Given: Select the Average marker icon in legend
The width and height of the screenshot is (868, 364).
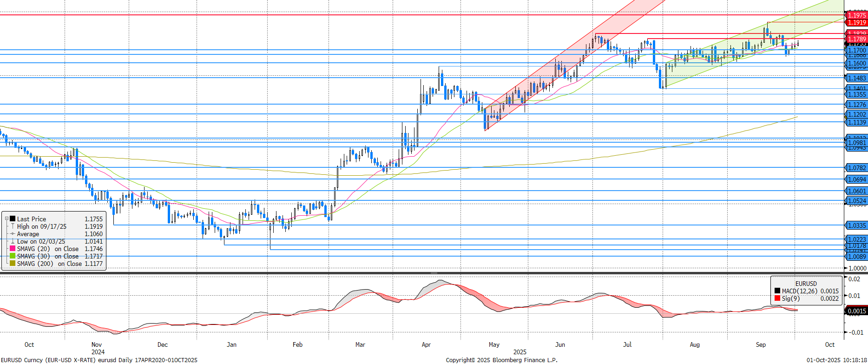Looking at the screenshot, I should [x=13, y=234].
